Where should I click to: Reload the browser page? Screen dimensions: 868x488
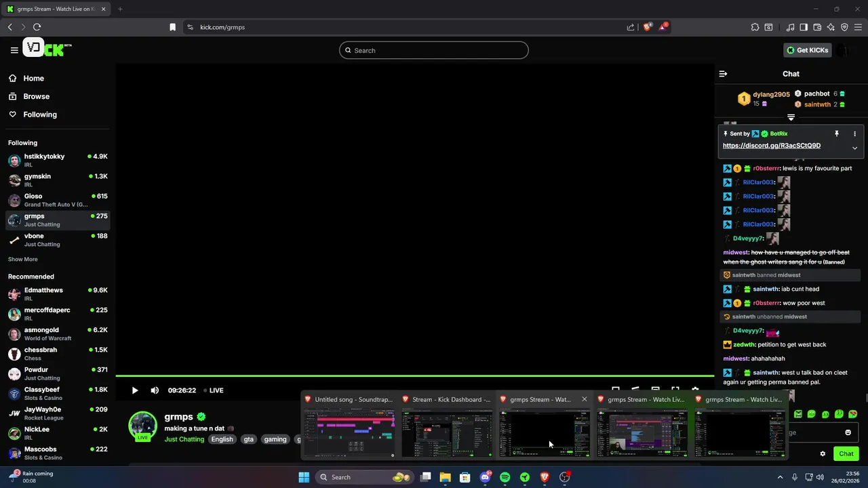point(37,27)
